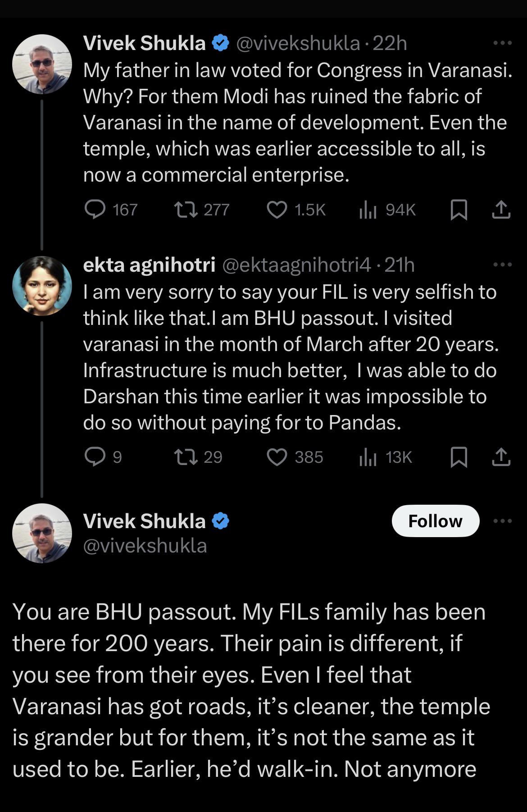
Task: Share ekta agnihotri's tweet
Action: click(501, 457)
